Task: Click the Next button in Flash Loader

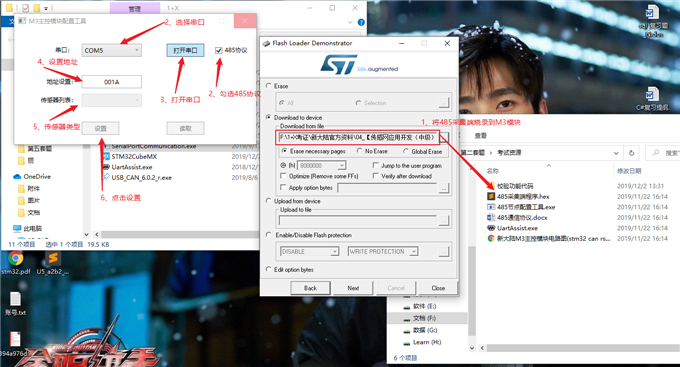Action: pyautogui.click(x=353, y=288)
